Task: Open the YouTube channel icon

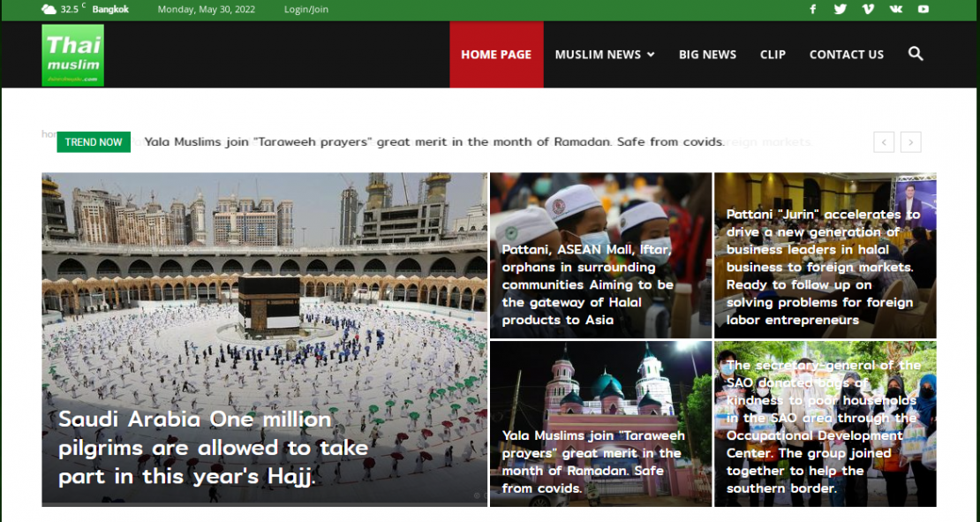Action: pos(923,9)
